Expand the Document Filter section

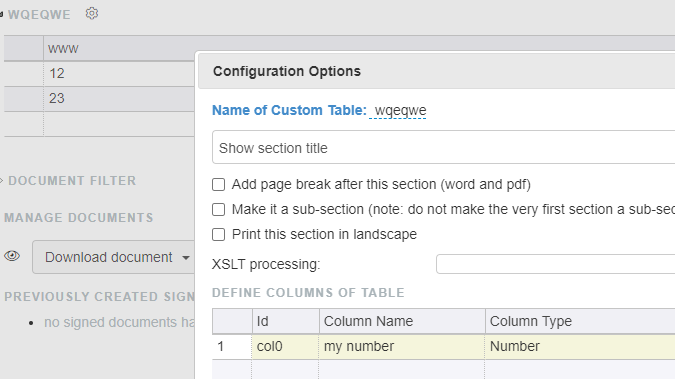pos(71,180)
